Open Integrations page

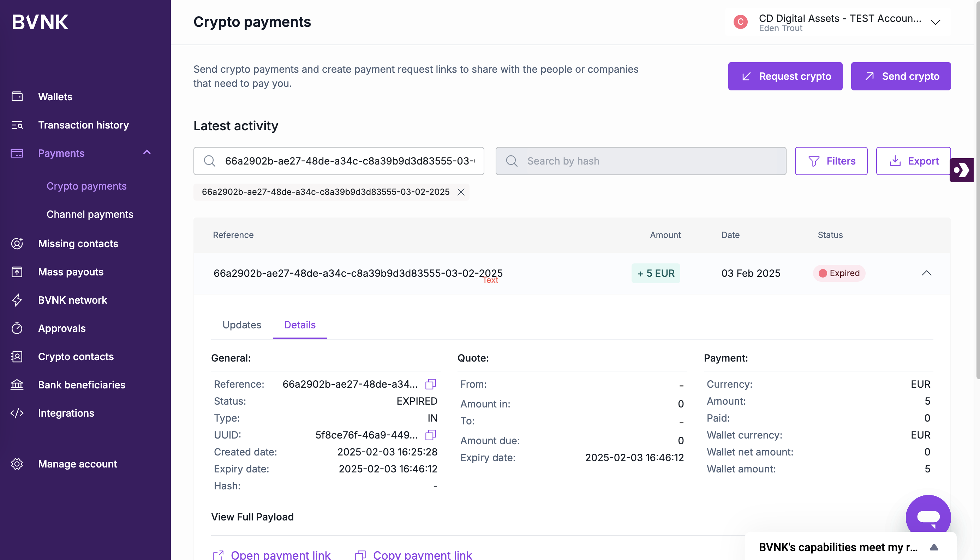click(x=66, y=413)
